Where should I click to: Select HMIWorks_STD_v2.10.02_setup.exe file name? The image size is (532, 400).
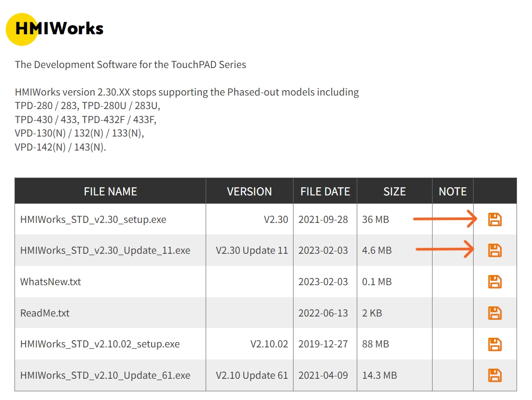click(x=100, y=344)
